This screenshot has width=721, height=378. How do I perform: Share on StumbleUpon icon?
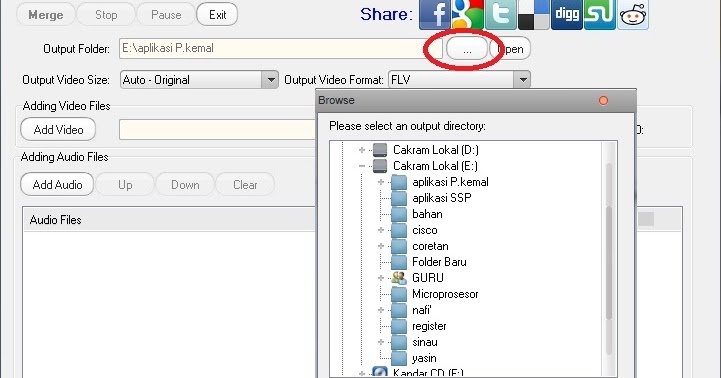click(x=600, y=14)
